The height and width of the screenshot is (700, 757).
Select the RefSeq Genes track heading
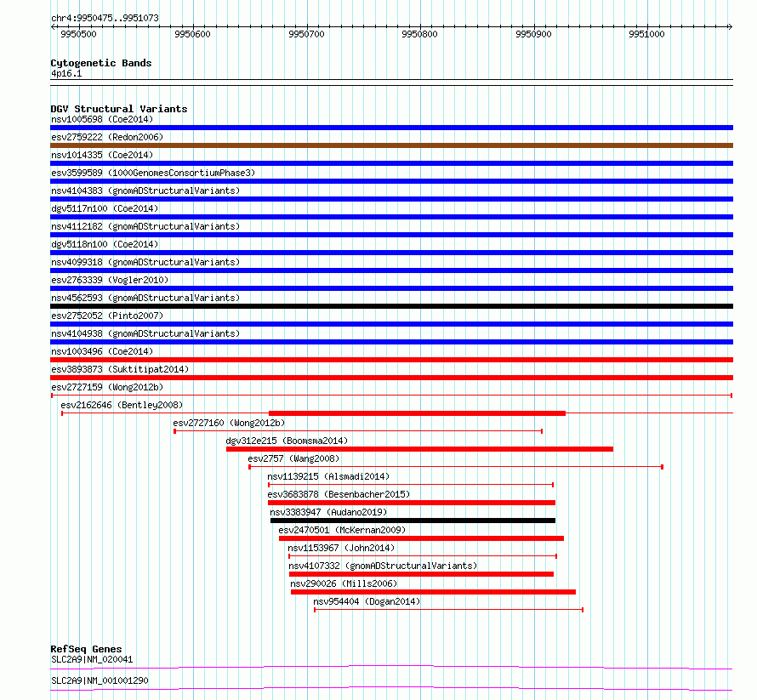click(x=87, y=649)
